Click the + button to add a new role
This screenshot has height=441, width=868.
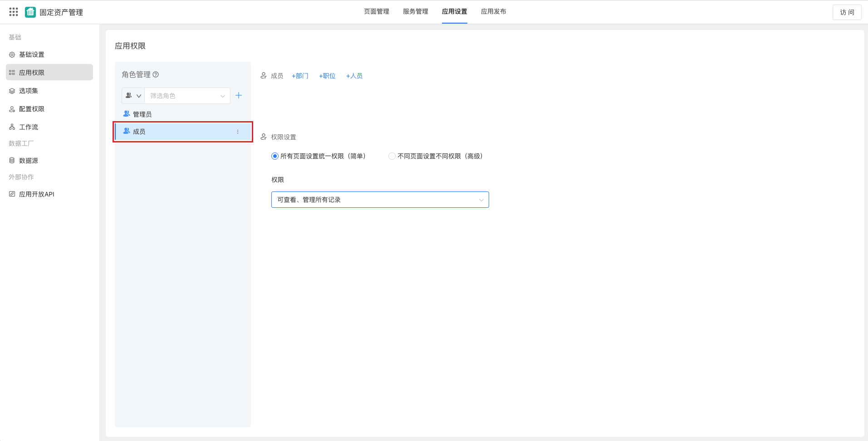click(239, 95)
